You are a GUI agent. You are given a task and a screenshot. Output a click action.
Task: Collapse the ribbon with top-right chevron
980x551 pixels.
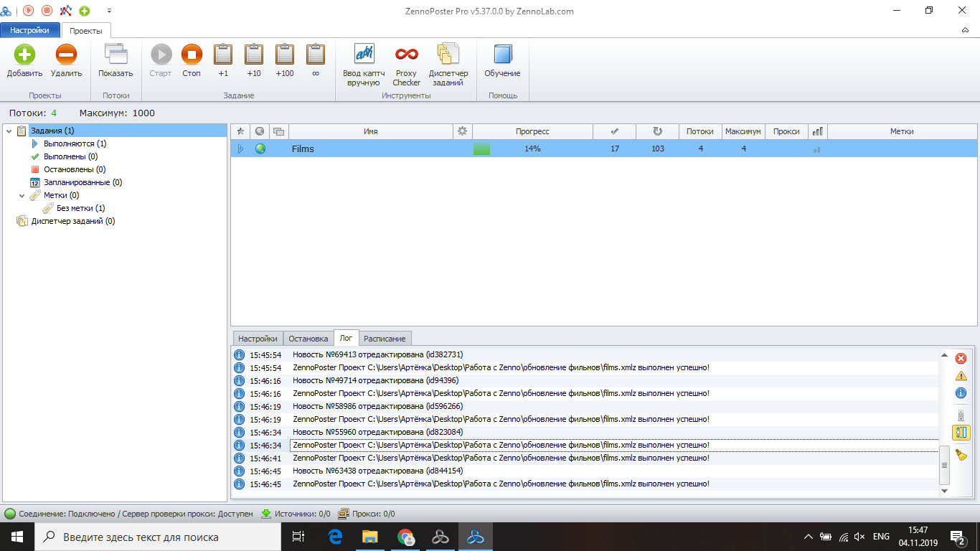coord(965,30)
